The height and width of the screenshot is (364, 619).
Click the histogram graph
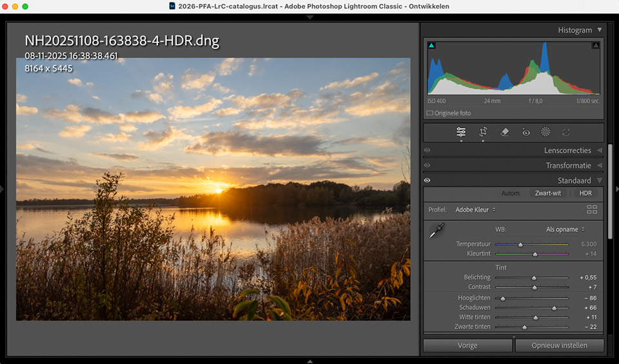[514, 68]
